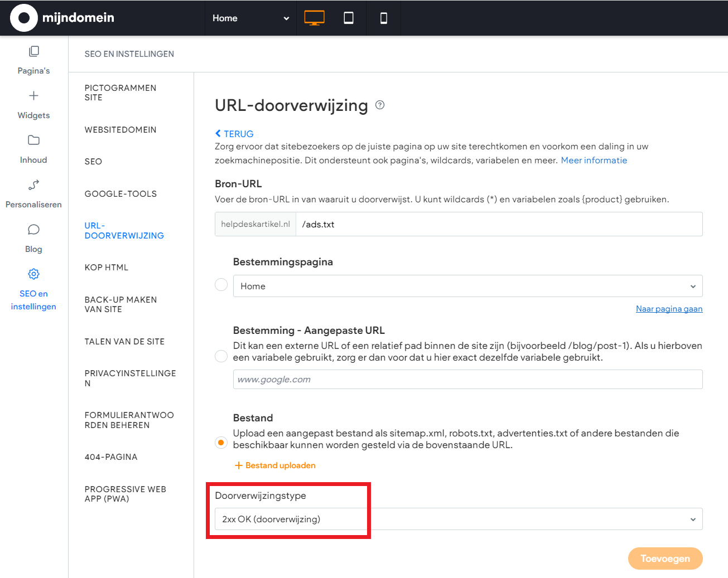
Task: Switch to desktop preview mode
Action: (314, 18)
